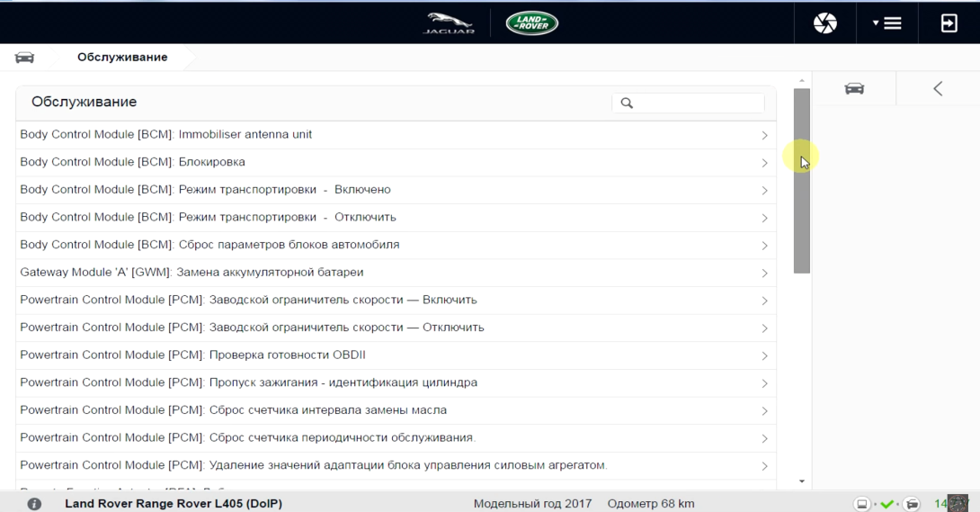Select the vehicle icon in right panel
980x512 pixels.
[854, 88]
